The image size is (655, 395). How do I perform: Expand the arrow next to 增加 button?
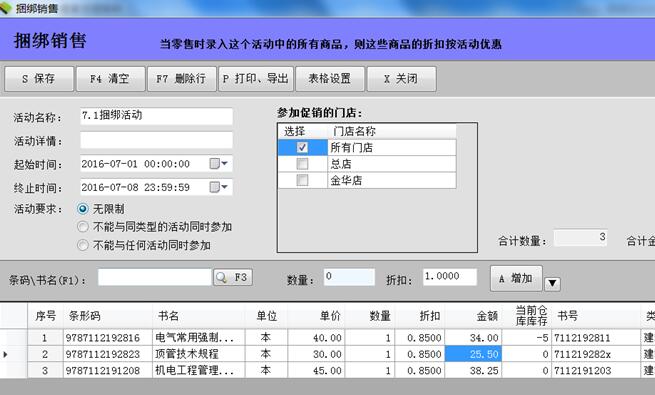coord(552,284)
